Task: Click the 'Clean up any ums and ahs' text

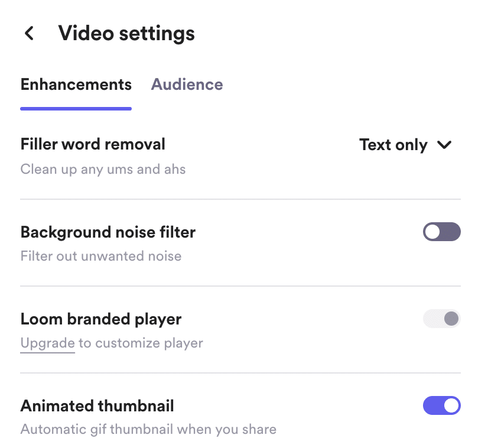Action: [x=103, y=169]
